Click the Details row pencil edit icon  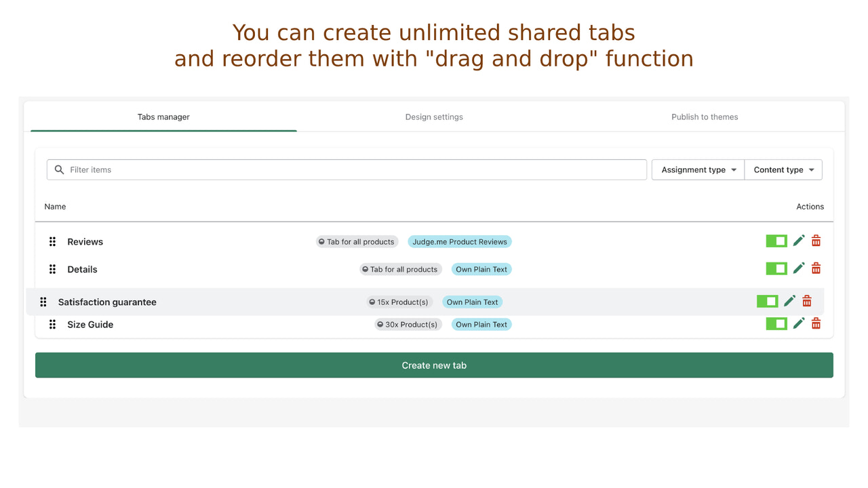799,268
